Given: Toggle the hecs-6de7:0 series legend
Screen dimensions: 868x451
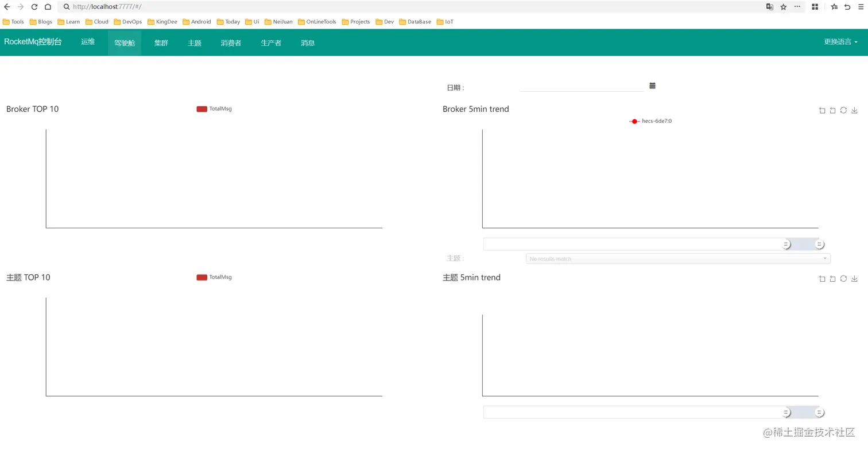Looking at the screenshot, I should tap(650, 121).
